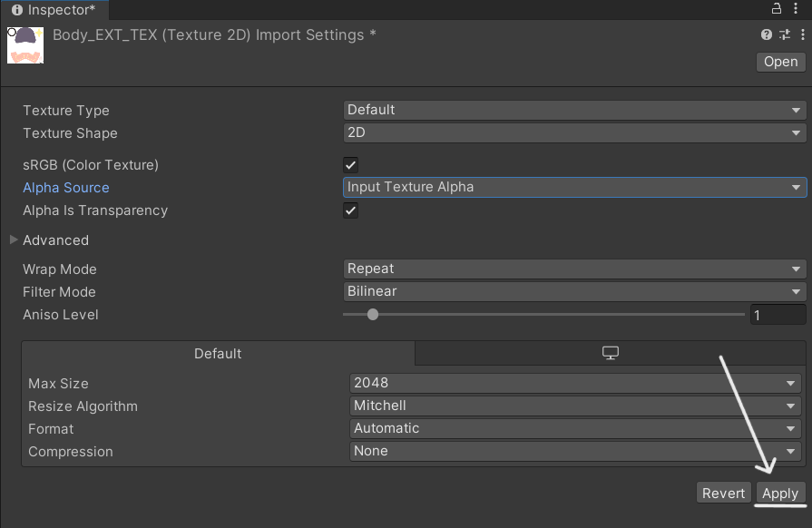Click the Apply button

coord(779,493)
